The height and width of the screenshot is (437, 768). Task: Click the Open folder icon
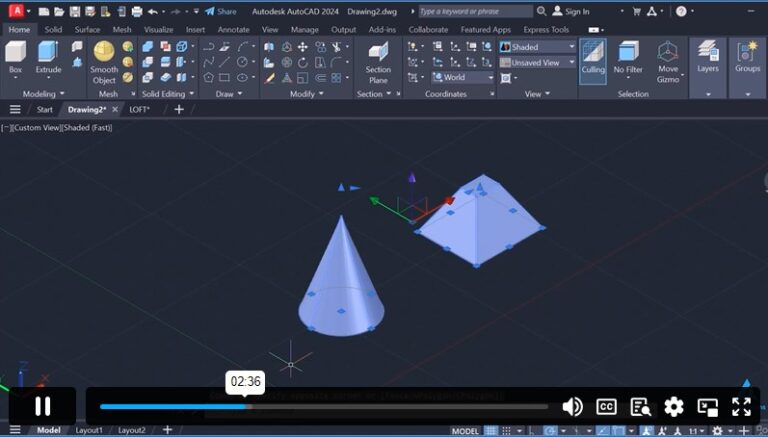(x=59, y=11)
